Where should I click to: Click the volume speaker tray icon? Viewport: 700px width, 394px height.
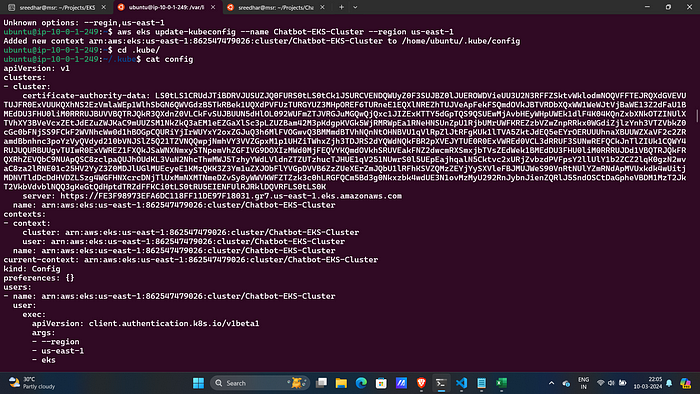[x=611, y=383]
